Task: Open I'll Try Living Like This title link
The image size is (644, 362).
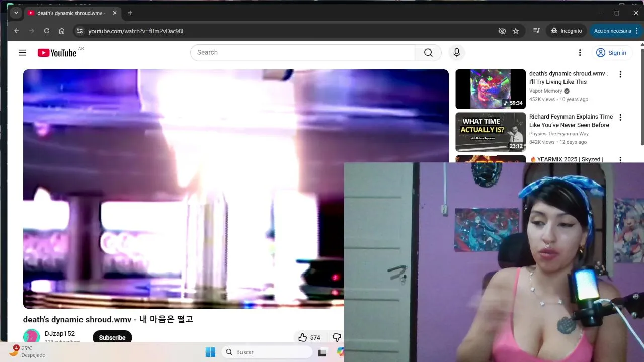Action: [x=569, y=78]
